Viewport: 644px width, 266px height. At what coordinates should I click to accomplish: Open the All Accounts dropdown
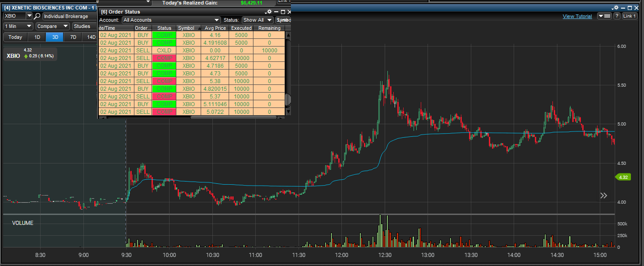[171, 20]
